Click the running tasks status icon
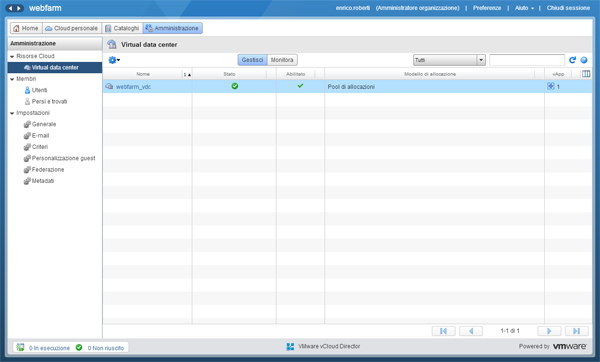600x362 pixels. 20,347
